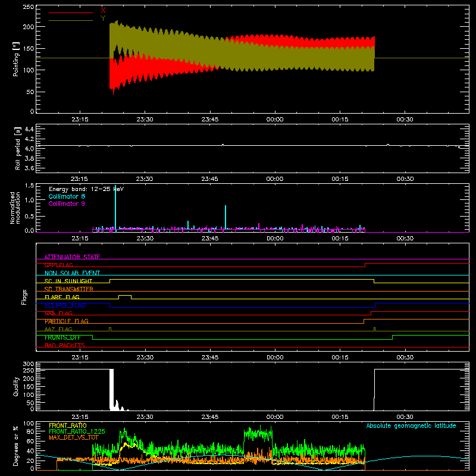Click the SC_IN_SUNLIGHT flag label
The height and width of the screenshot is (476, 476).
coord(68,281)
